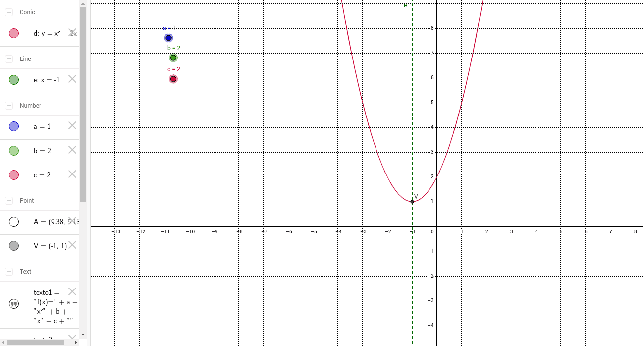Viewport: 644px width, 347px height.
Task: Select the b = 2 value text
Action: tap(42, 151)
